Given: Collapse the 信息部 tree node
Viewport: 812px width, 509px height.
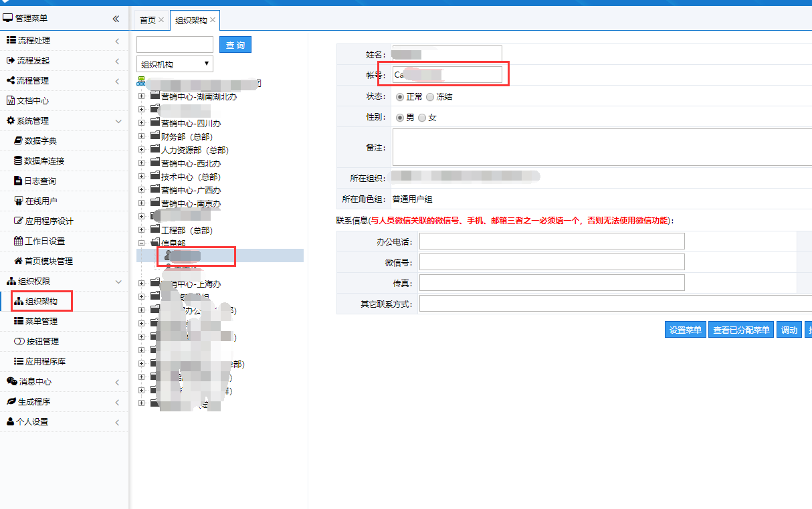Looking at the screenshot, I should (141, 243).
